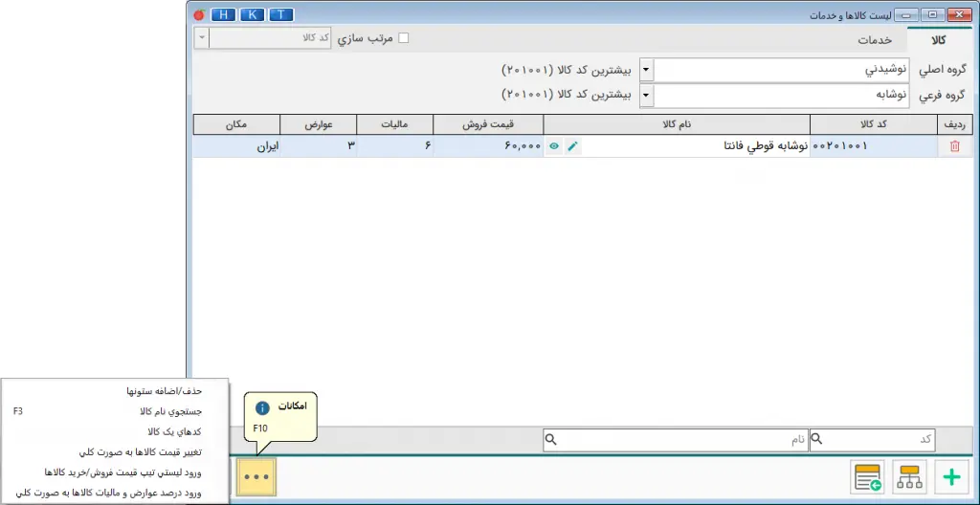Delete the product row with trash icon
The height and width of the screenshot is (505, 980).
pyautogui.click(x=954, y=146)
